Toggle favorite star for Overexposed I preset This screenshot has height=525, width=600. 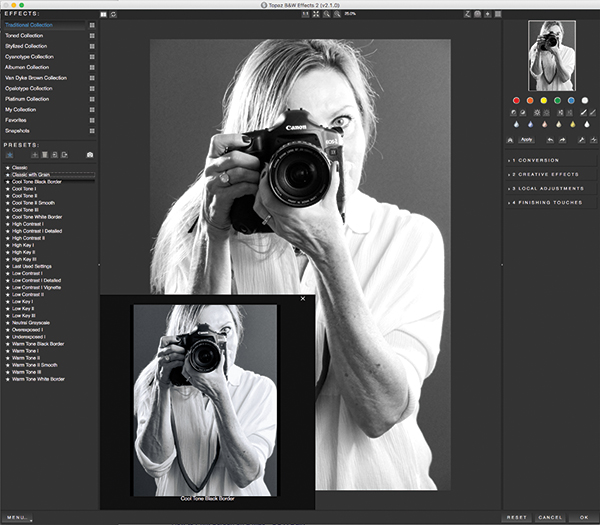(x=7, y=330)
